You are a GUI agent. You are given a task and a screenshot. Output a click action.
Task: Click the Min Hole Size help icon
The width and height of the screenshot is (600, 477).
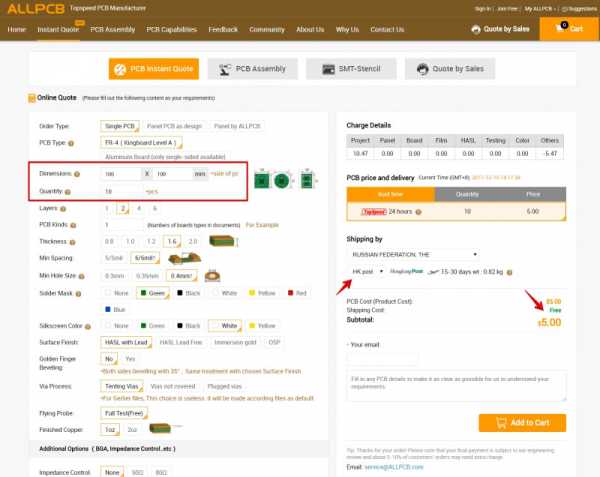tap(81, 276)
